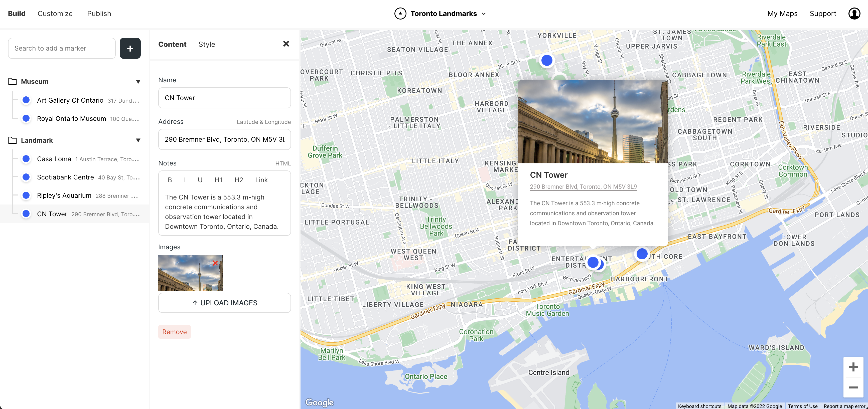Select Royal Ontario Museum in the list
The width and height of the screenshot is (868, 409).
[74, 118]
